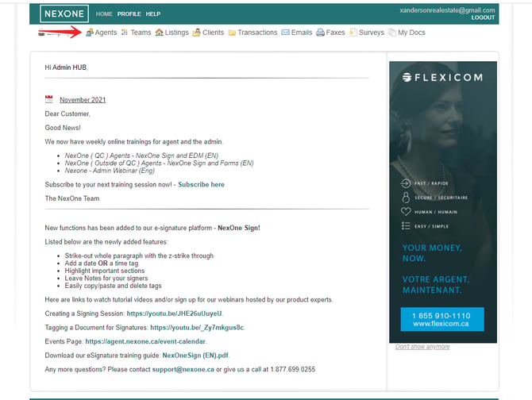Open the Surveys section

(371, 33)
